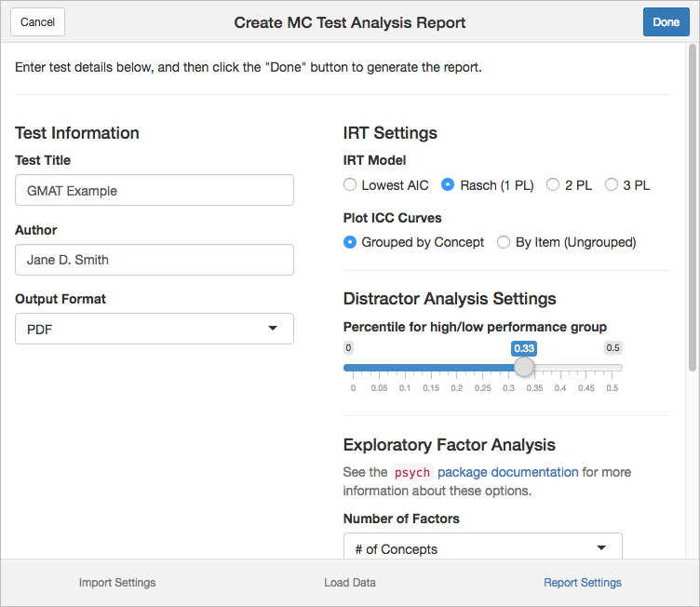Open the # of Concepts dropdown
The height and width of the screenshot is (607, 700).
[x=482, y=546]
